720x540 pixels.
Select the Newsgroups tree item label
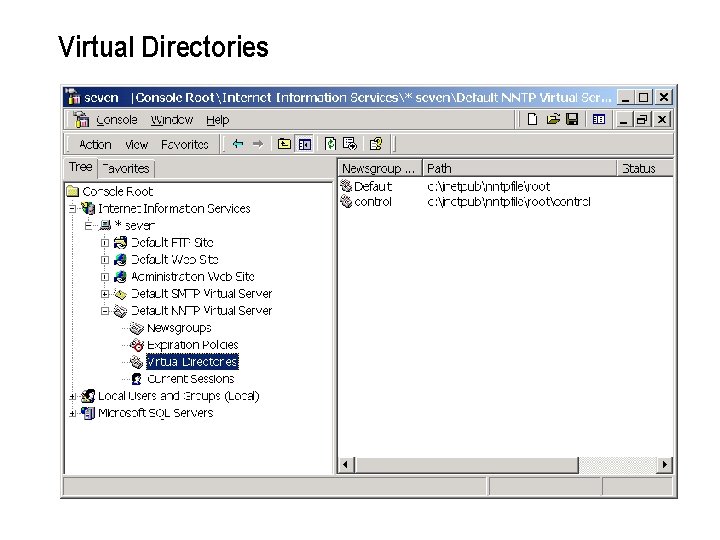[179, 328]
